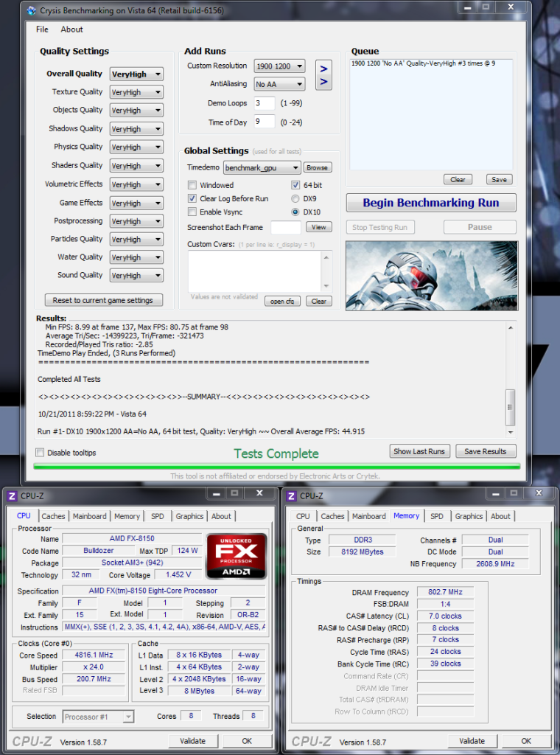Click the green test progress bar

pos(276,466)
